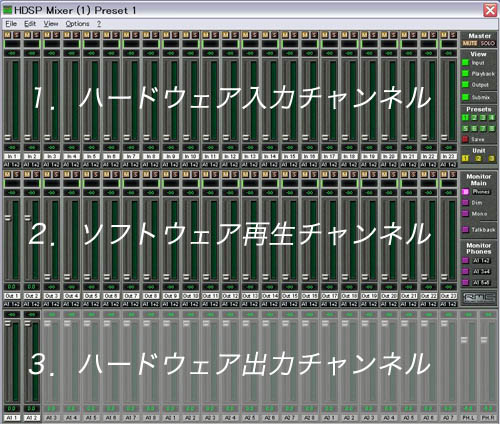Load preset 1
500x424 pixels.
coord(466,118)
